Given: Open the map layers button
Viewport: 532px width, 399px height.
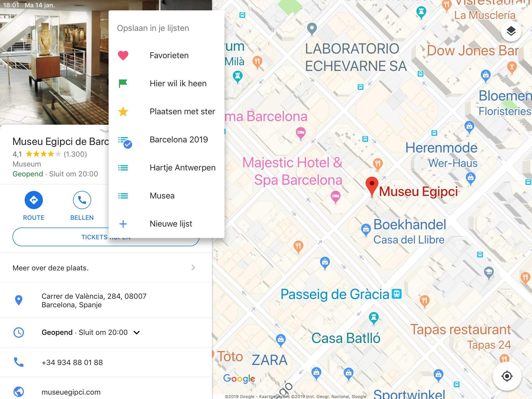Looking at the screenshot, I should pyautogui.click(x=511, y=31).
